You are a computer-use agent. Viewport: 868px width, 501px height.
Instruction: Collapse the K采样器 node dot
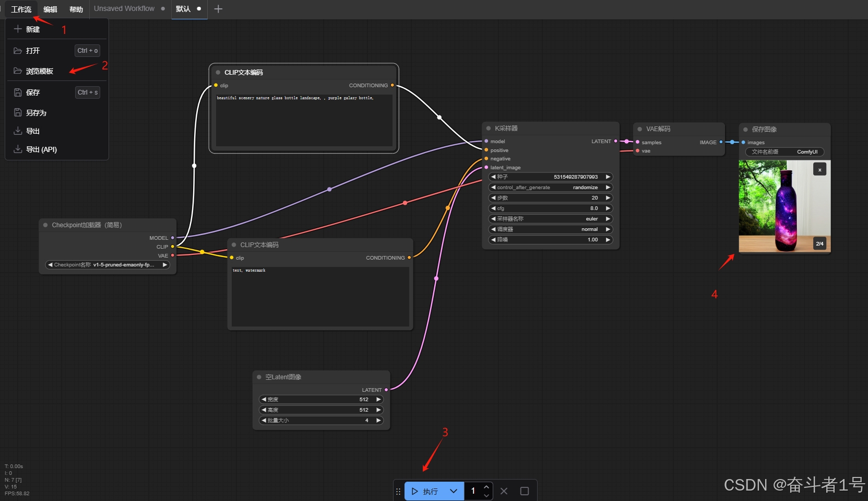[489, 129]
